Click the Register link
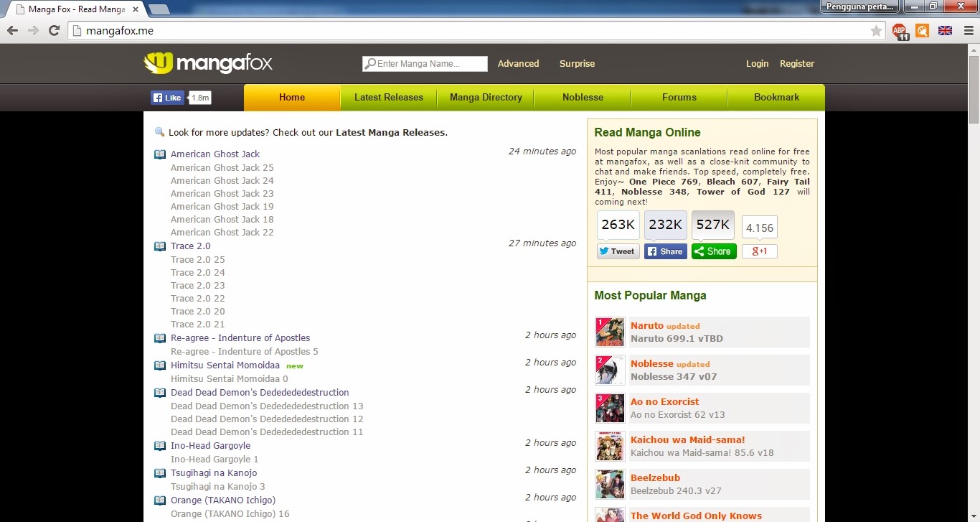Screen dimensions: 980x522 [x=797, y=64]
